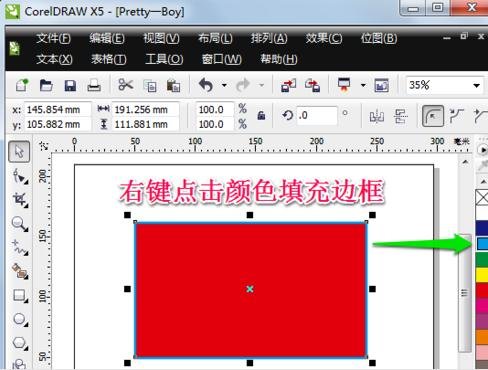Select the Smart fill tool
Screen dimensions: 488x370
(x=19, y=271)
